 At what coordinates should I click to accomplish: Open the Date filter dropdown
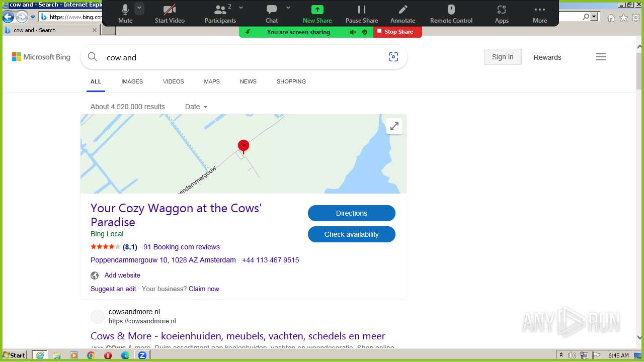(x=196, y=107)
